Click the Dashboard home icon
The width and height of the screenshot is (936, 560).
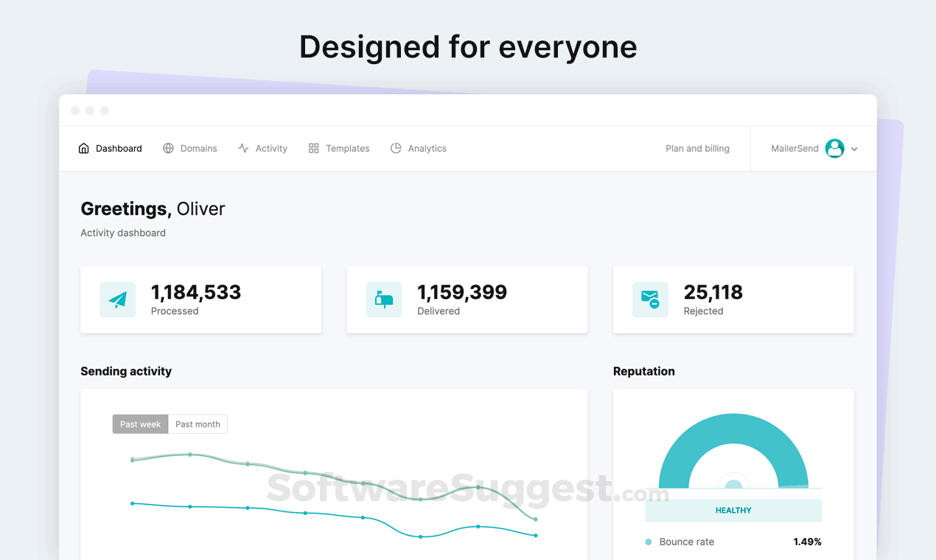pyautogui.click(x=83, y=148)
